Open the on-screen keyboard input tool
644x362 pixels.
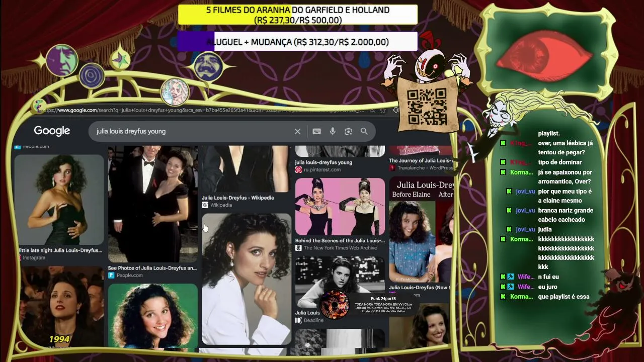[316, 131]
